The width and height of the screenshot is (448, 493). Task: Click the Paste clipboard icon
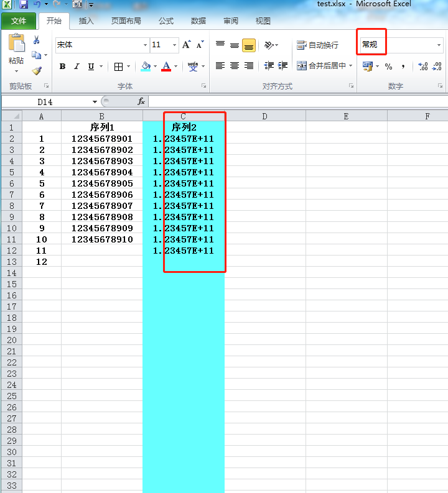tap(16, 44)
